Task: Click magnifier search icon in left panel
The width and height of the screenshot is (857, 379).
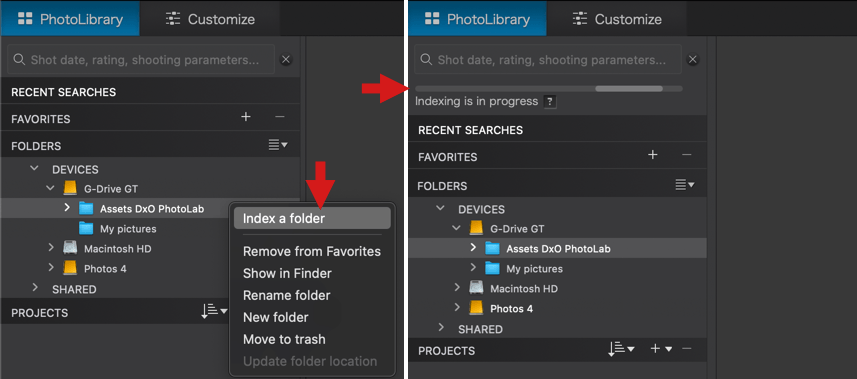Action: (19, 60)
